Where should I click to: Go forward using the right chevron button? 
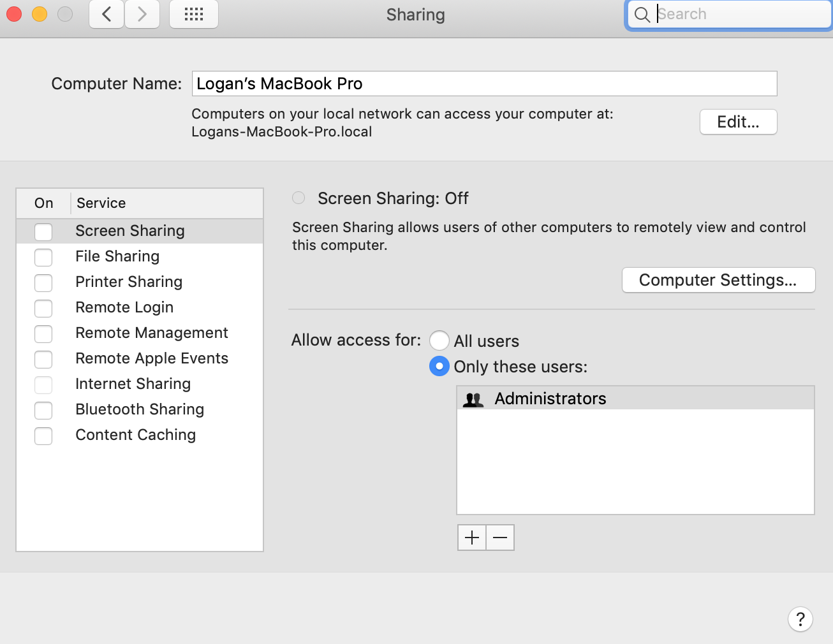coord(142,14)
